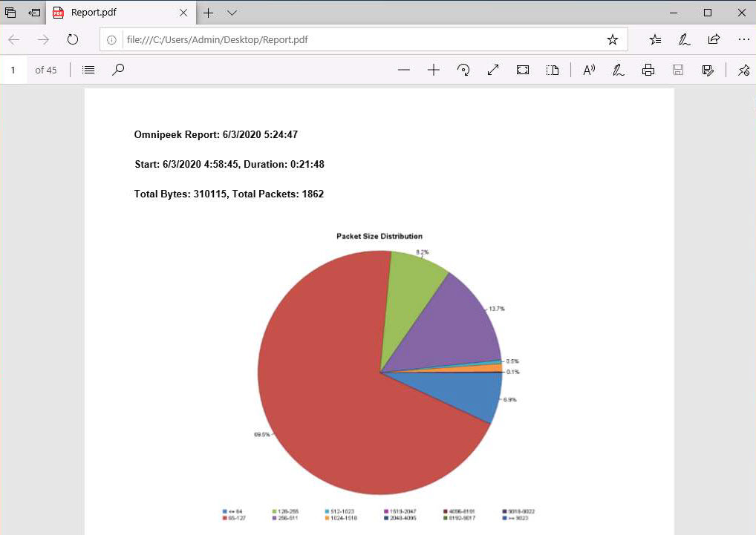Click the 1024-1518 legend orange swatch

pyautogui.click(x=327, y=518)
